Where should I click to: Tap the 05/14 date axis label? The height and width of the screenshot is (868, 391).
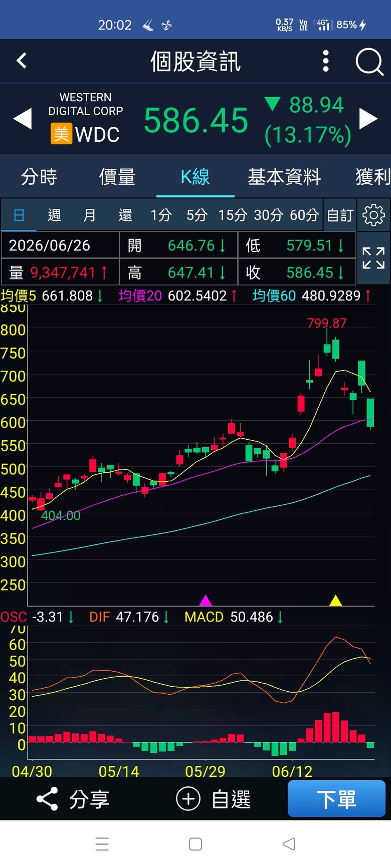[119, 771]
